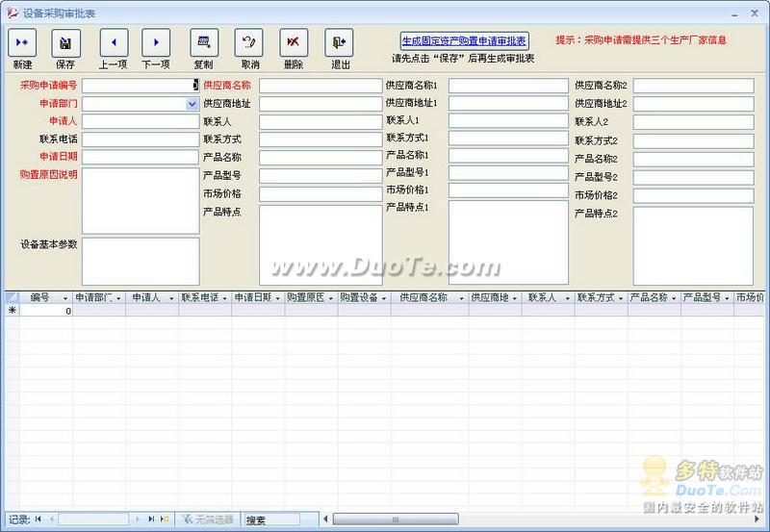Click the 产品特点 text area
Screen dimensions: 770x532
pyautogui.click(x=321, y=245)
